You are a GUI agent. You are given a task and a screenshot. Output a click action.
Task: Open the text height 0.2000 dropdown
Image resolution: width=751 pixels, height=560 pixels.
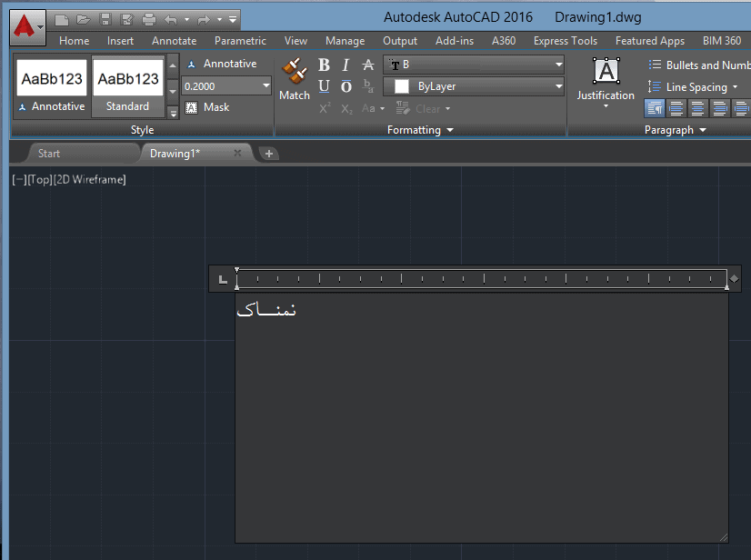(265, 86)
